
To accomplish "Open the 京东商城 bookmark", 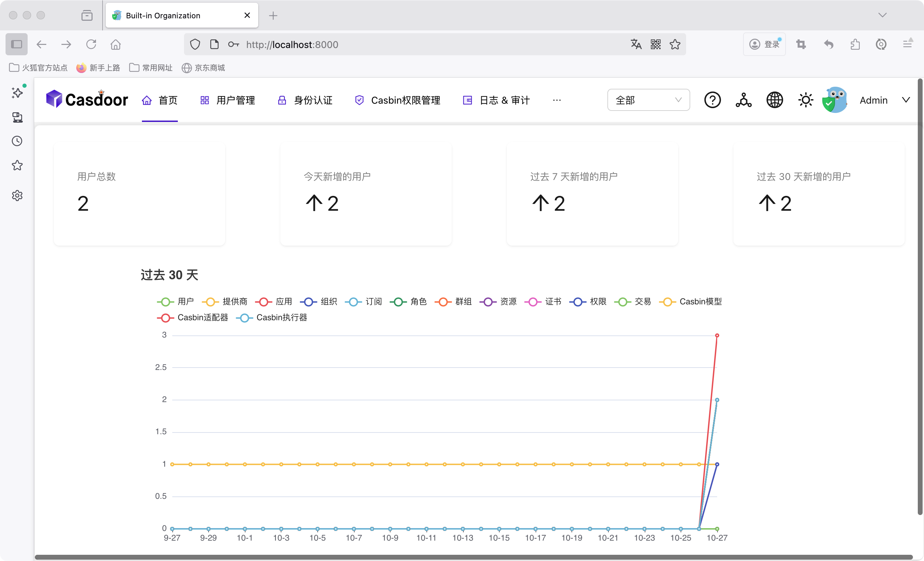I will (x=203, y=68).
